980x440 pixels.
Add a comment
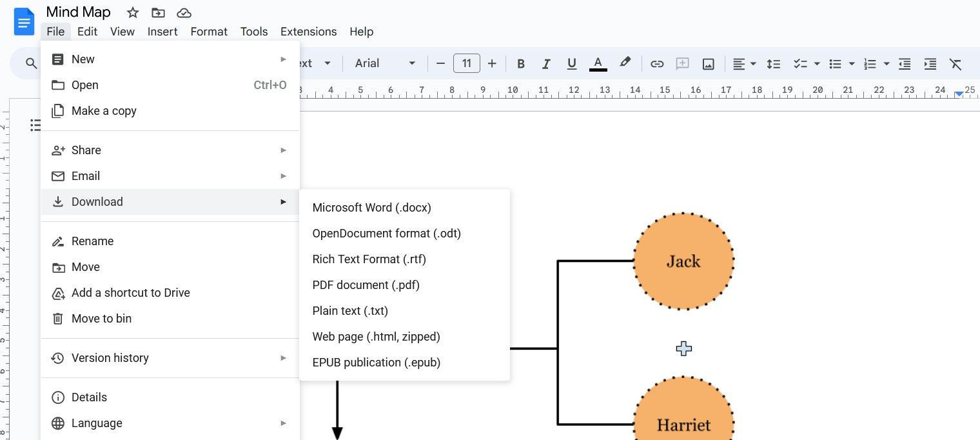tap(682, 63)
